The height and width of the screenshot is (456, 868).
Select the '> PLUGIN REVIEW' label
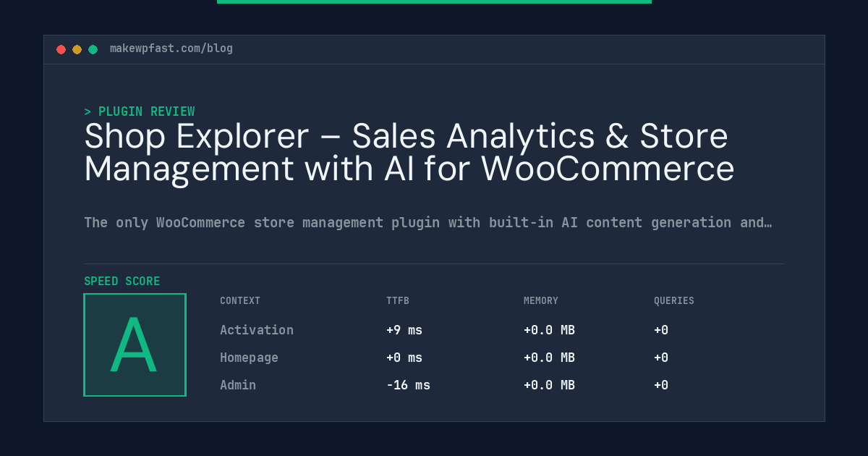click(140, 111)
